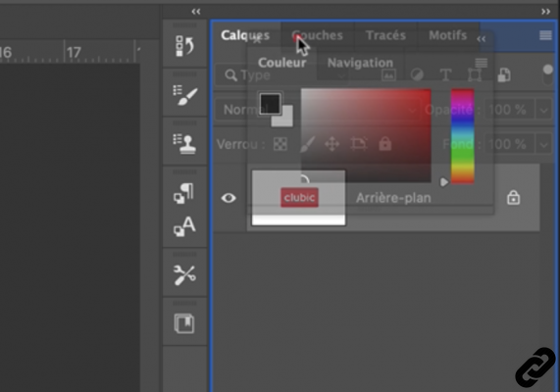
Task: Switch to the Couches tab
Action: click(317, 35)
